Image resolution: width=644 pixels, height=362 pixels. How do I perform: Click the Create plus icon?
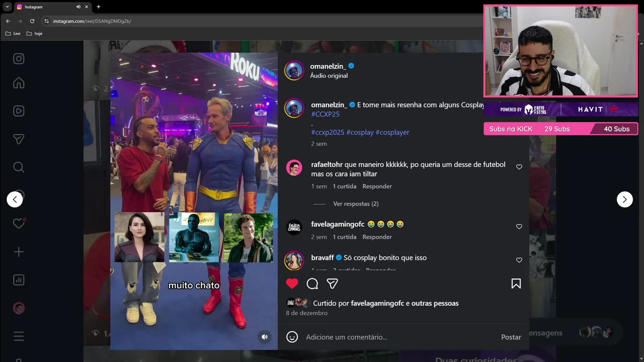pyautogui.click(x=19, y=252)
